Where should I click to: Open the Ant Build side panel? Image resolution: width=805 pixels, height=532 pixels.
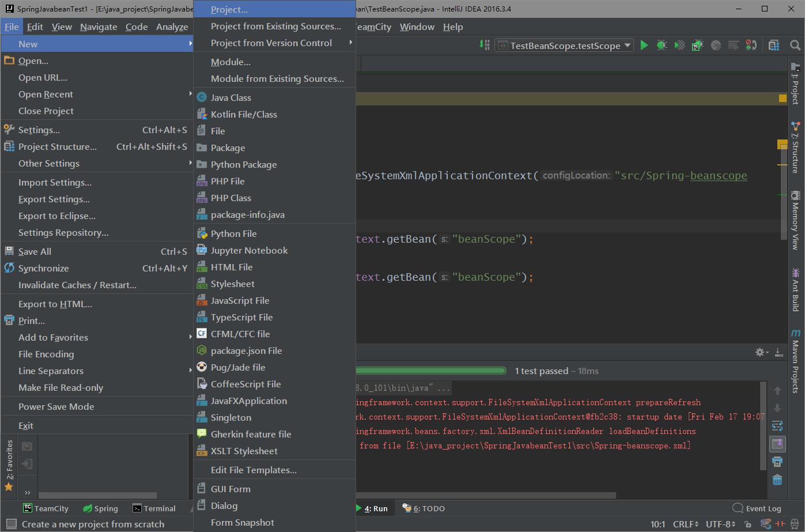(x=796, y=289)
